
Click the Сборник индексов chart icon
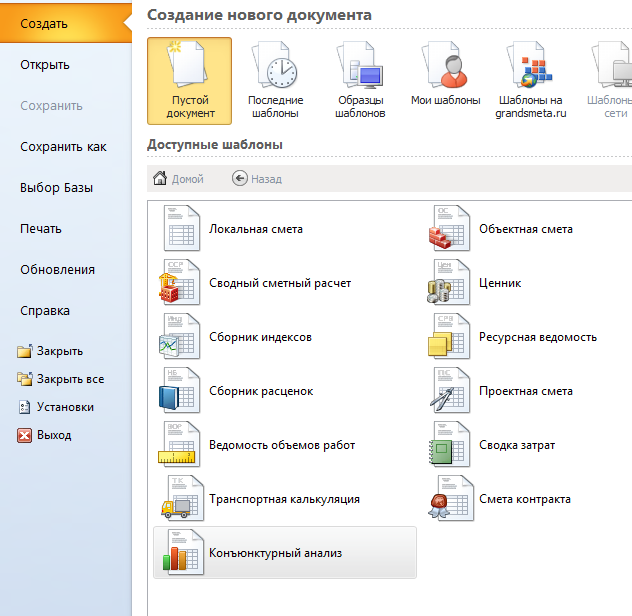179,336
